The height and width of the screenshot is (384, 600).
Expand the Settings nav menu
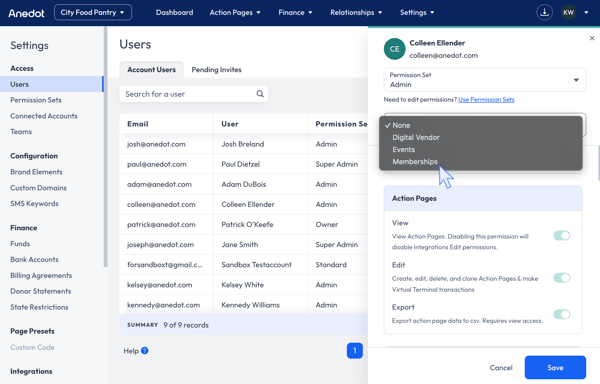tap(417, 13)
